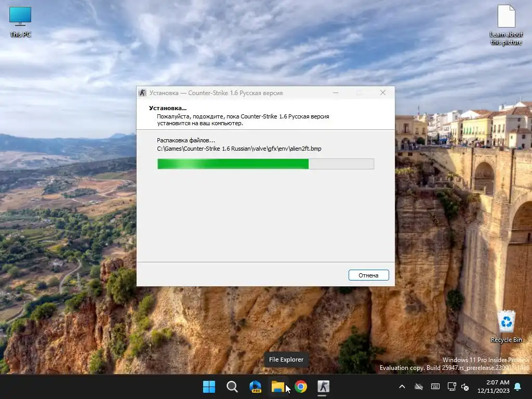Open the touch keyboard tray icon
The image size is (532, 399).
click(435, 387)
